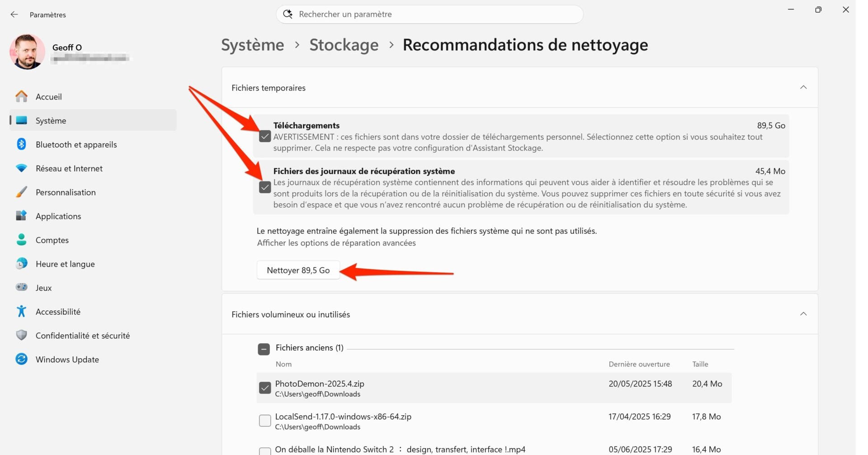868x455 pixels.
Task: Open the Jeux controller icon
Action: (21, 287)
